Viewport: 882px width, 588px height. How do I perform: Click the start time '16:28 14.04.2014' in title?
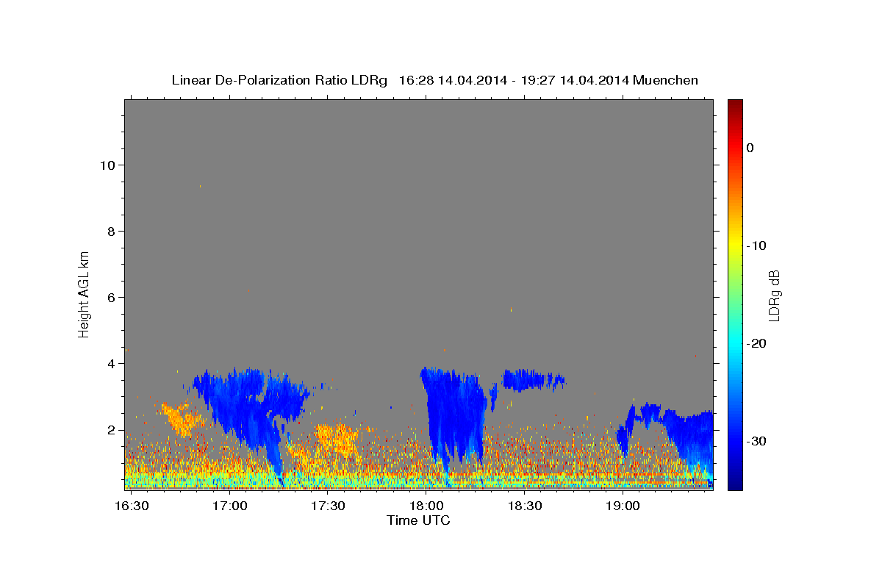click(x=453, y=80)
